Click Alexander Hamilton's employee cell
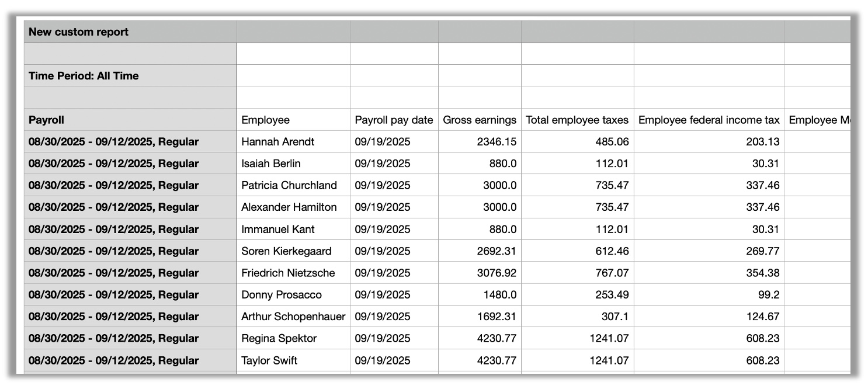This screenshot has width=868, height=389. [289, 207]
